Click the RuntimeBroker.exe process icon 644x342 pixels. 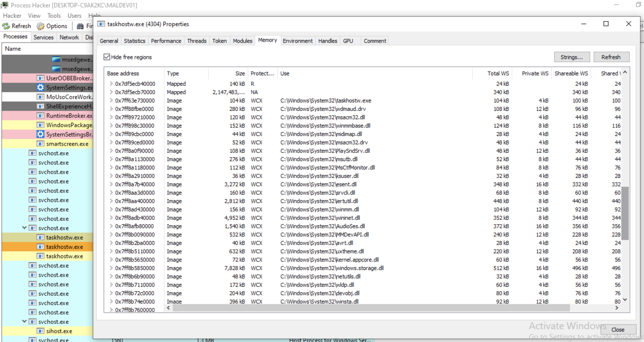pos(40,116)
